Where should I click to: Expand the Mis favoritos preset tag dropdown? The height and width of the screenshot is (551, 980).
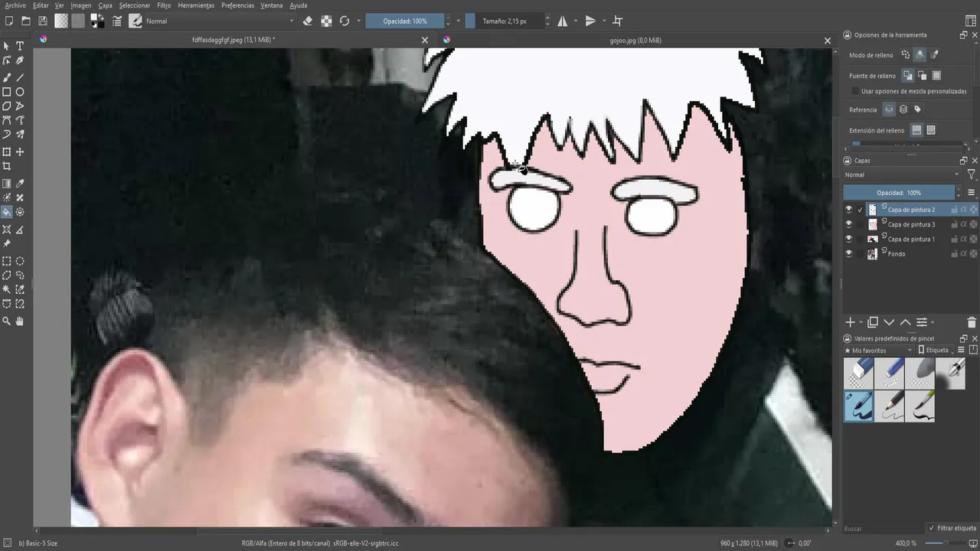(879, 350)
